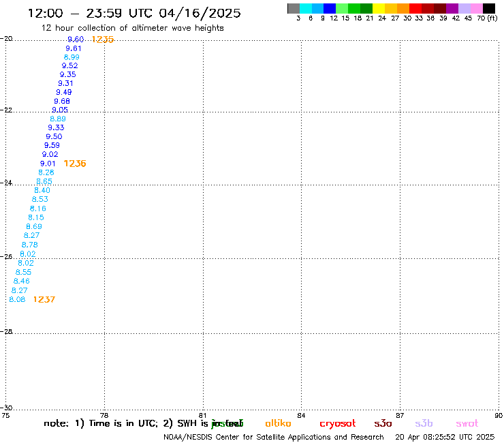
Task: Pick the 9.05 reading near latitude -22
Action: click(60, 110)
